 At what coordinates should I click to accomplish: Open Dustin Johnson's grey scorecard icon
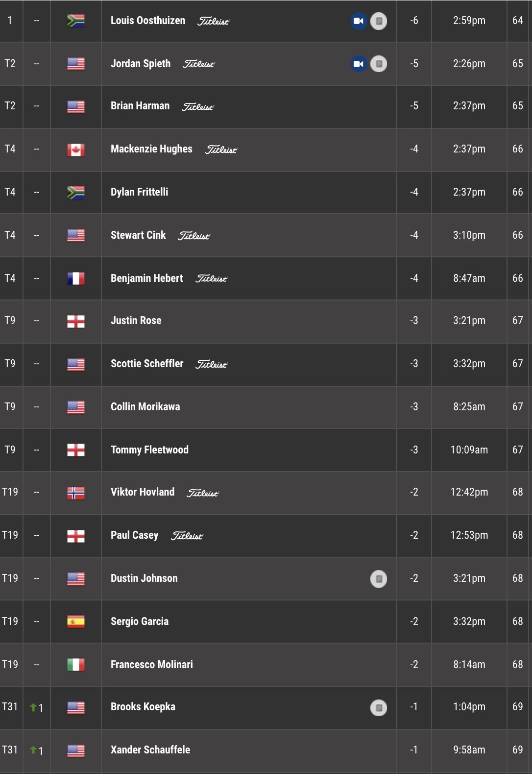click(x=379, y=579)
